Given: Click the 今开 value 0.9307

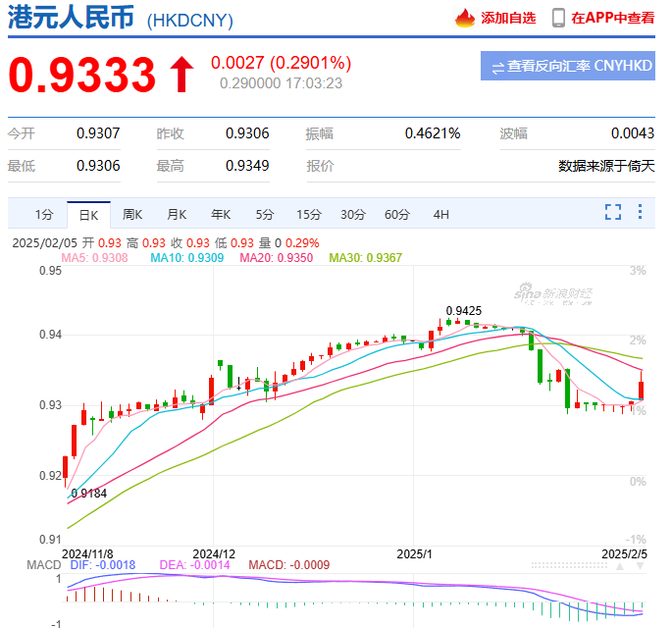Looking at the screenshot, I should [98, 133].
